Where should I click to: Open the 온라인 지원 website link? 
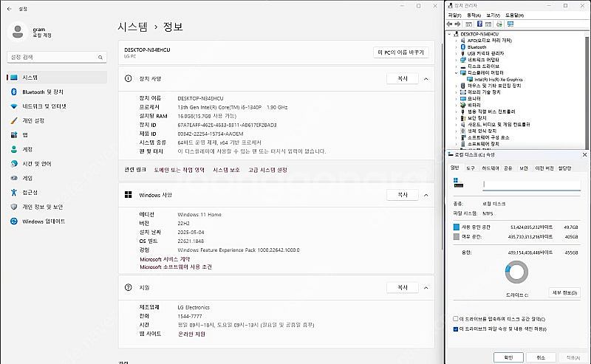click(191, 334)
